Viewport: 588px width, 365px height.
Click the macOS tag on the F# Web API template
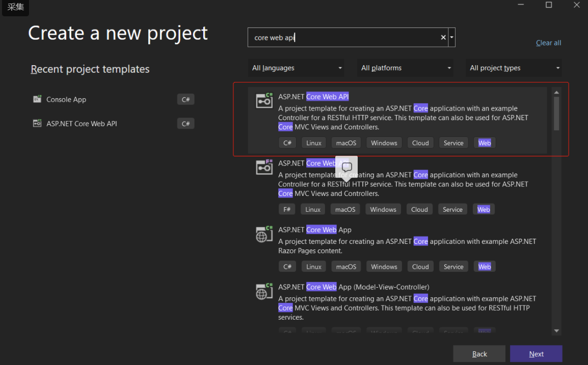tap(345, 209)
